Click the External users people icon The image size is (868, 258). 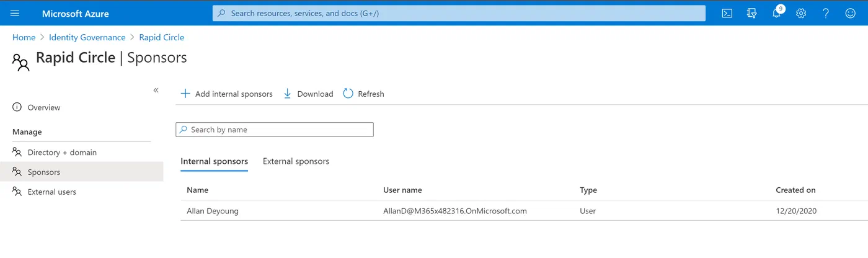17,192
